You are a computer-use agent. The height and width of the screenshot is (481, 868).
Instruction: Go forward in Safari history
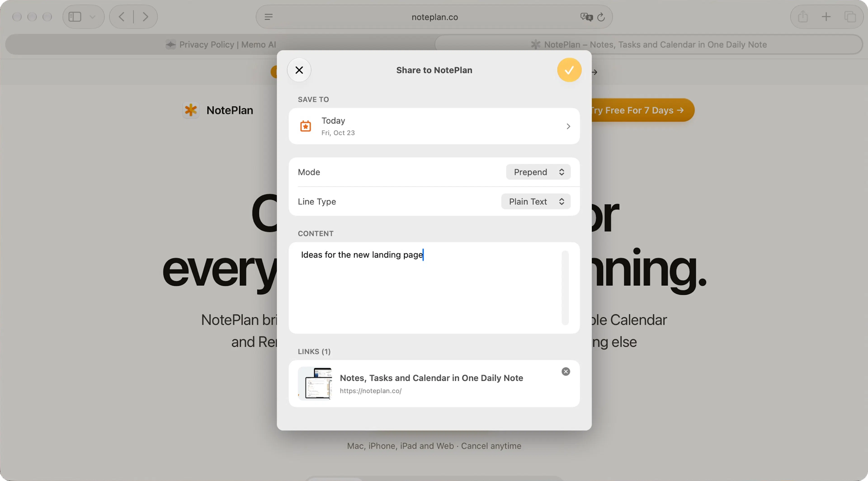pyautogui.click(x=145, y=16)
